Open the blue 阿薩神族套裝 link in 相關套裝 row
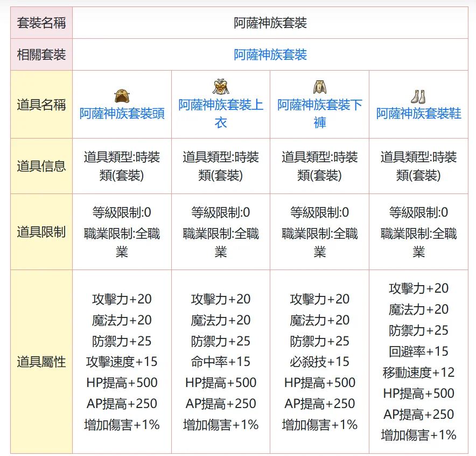 pyautogui.click(x=270, y=54)
